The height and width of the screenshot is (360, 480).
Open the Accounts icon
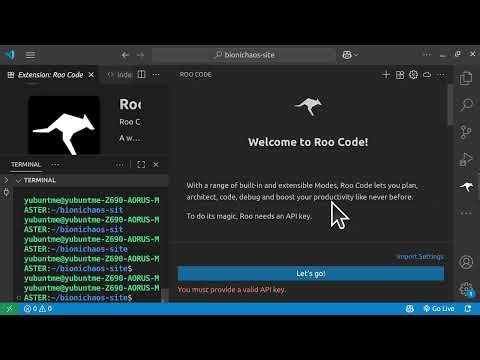(x=466, y=262)
